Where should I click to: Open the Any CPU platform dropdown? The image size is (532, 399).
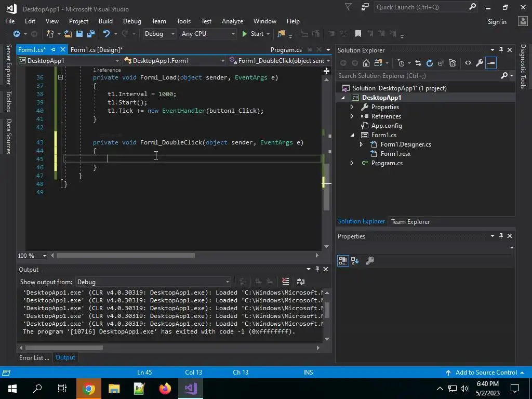[x=208, y=34]
